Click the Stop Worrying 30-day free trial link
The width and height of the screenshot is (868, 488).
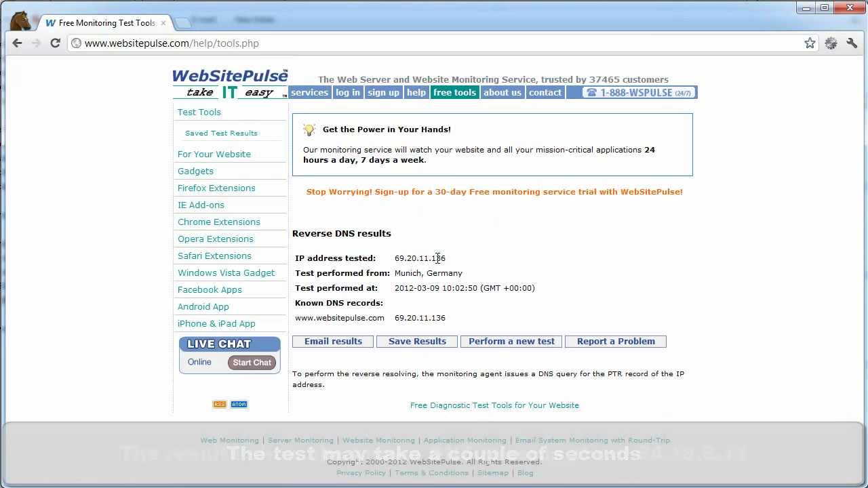click(494, 192)
